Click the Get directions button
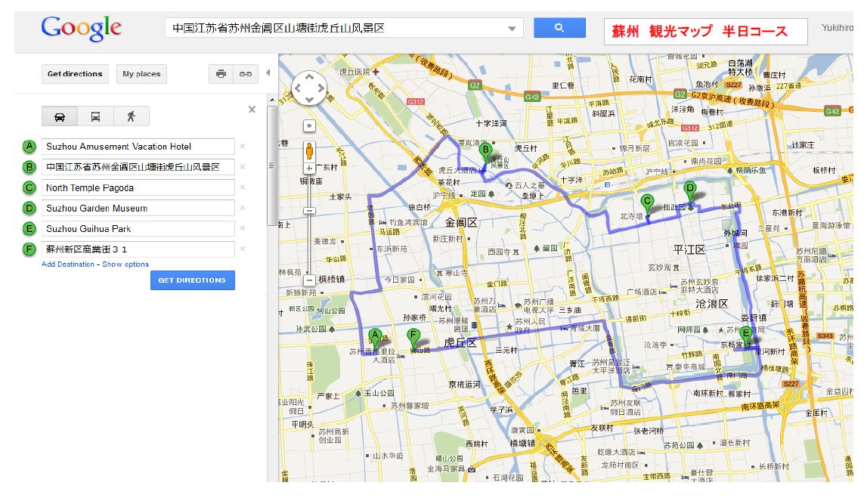This screenshot has width=867, height=504. click(x=75, y=74)
